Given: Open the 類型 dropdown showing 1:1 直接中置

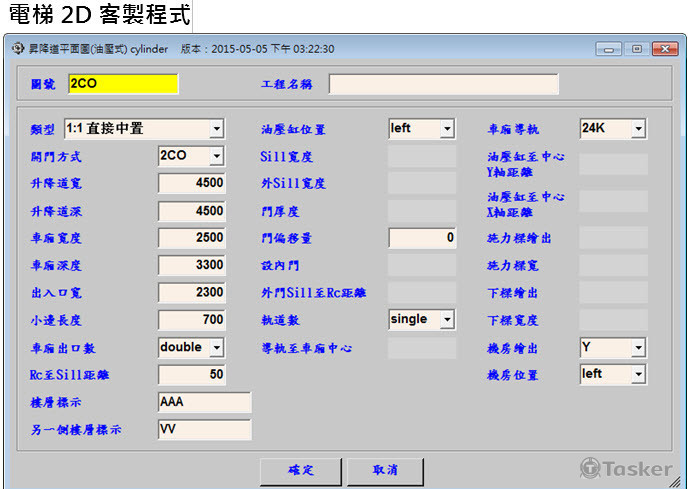Looking at the screenshot, I should [x=144, y=129].
